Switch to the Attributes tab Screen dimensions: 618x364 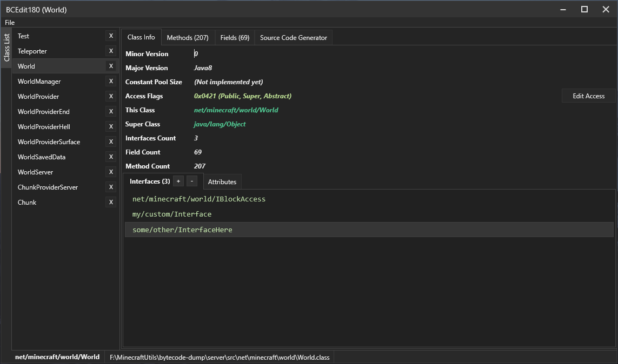(x=222, y=182)
